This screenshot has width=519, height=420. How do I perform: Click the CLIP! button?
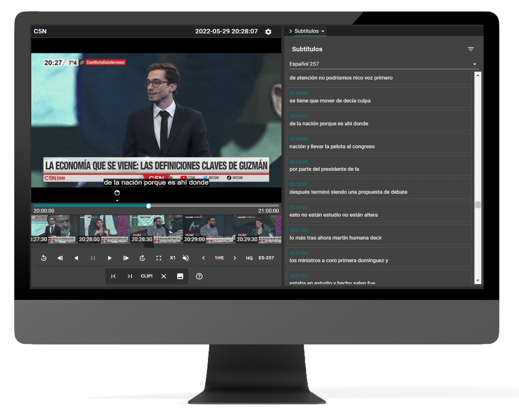pyautogui.click(x=147, y=276)
